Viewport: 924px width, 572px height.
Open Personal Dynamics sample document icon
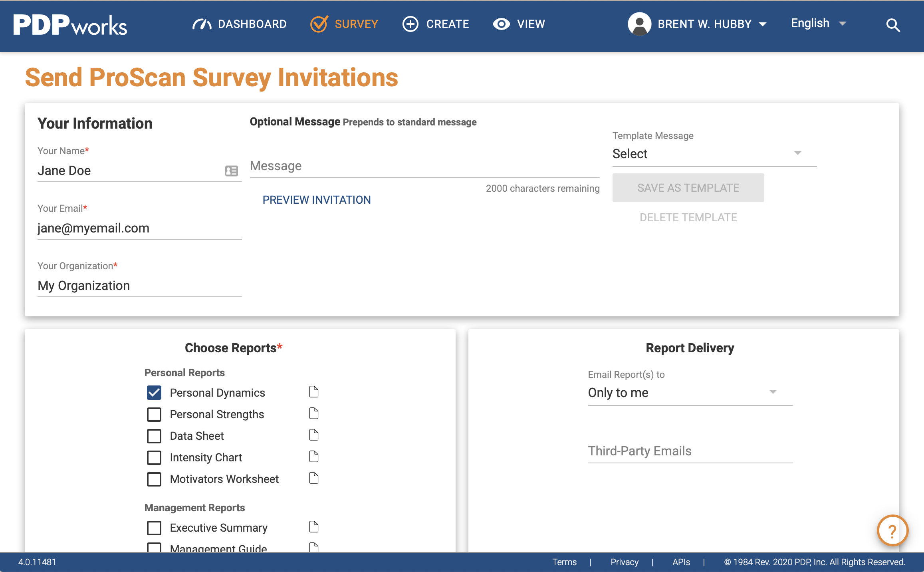pos(314,392)
